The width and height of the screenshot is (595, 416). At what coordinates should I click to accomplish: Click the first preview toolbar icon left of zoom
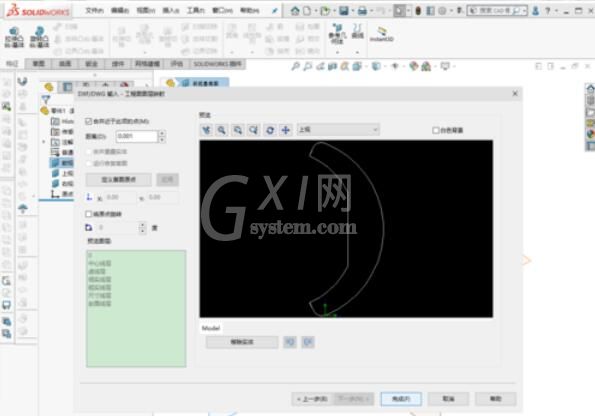coord(206,130)
